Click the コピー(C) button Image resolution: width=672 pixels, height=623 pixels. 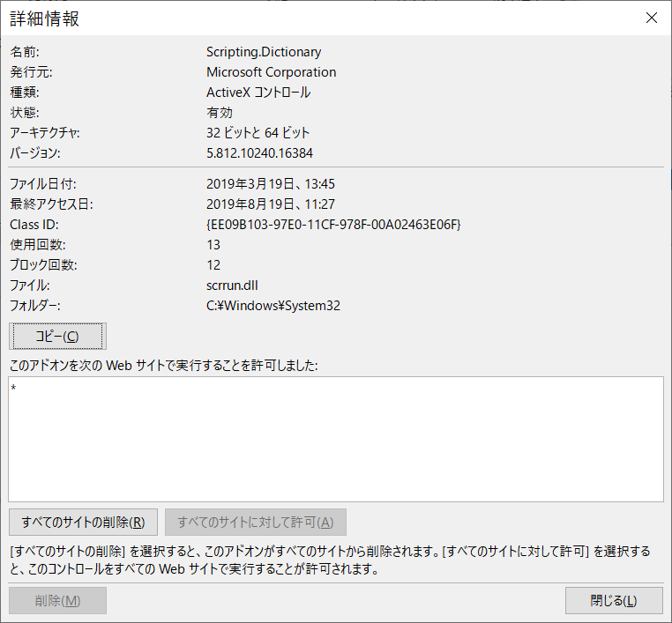(57, 336)
